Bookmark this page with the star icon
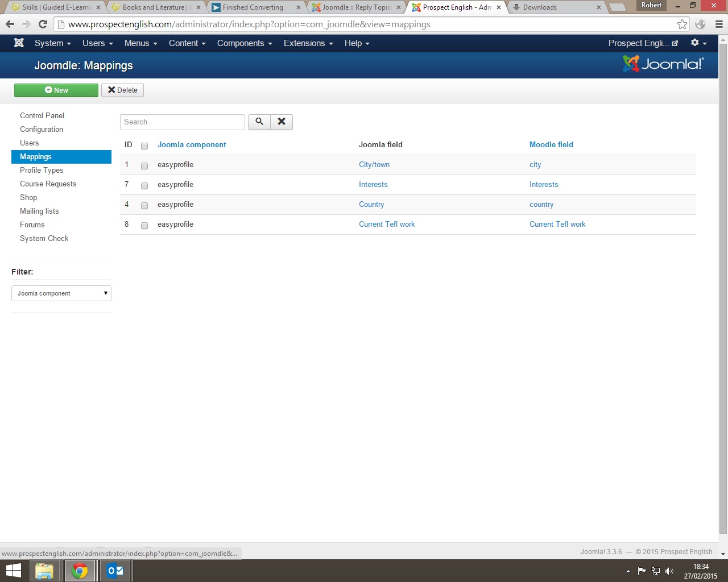Screen dimensions: 728x582 click(682, 24)
